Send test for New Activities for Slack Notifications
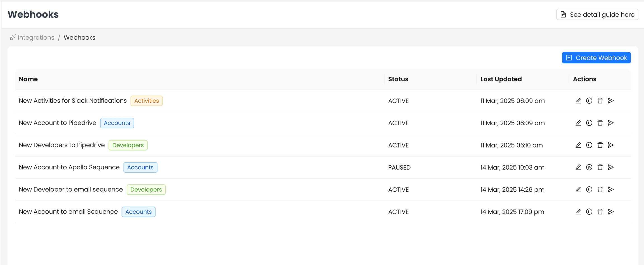The height and width of the screenshot is (265, 644). 611,101
